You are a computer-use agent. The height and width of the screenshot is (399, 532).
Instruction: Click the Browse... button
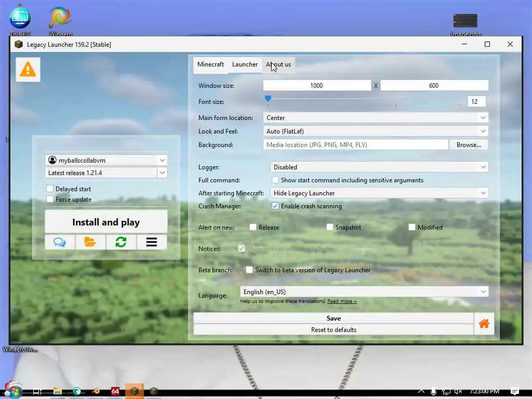click(x=469, y=145)
